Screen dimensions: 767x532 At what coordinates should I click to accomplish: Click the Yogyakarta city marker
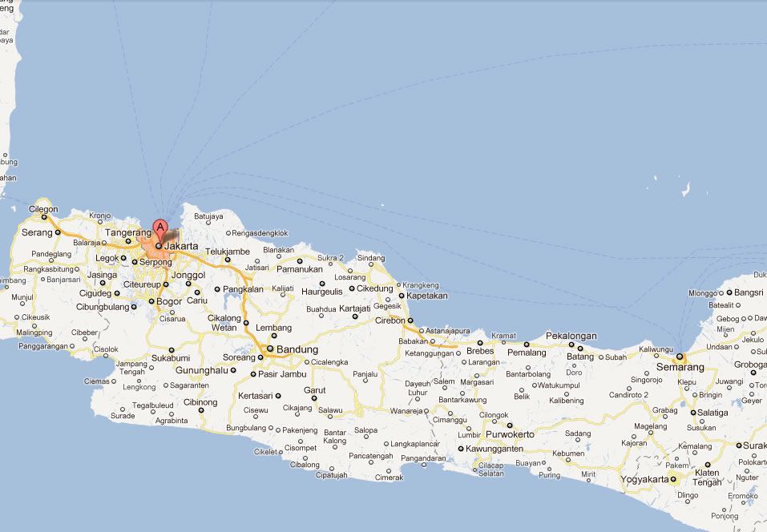(674, 479)
